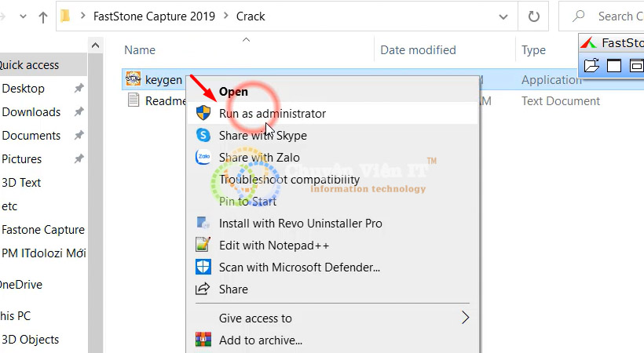
Task: Sort files by the Date modified column
Action: point(418,50)
